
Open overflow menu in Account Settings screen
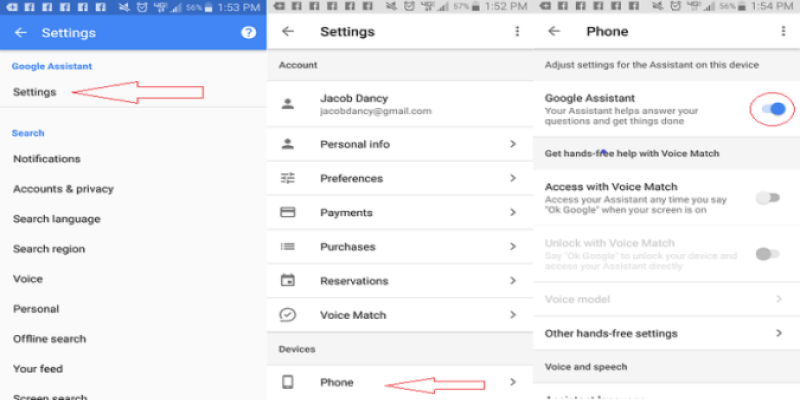(517, 31)
